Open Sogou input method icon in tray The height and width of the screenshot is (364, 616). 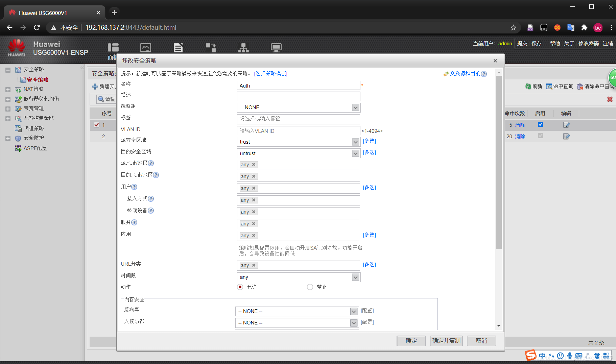click(530, 355)
